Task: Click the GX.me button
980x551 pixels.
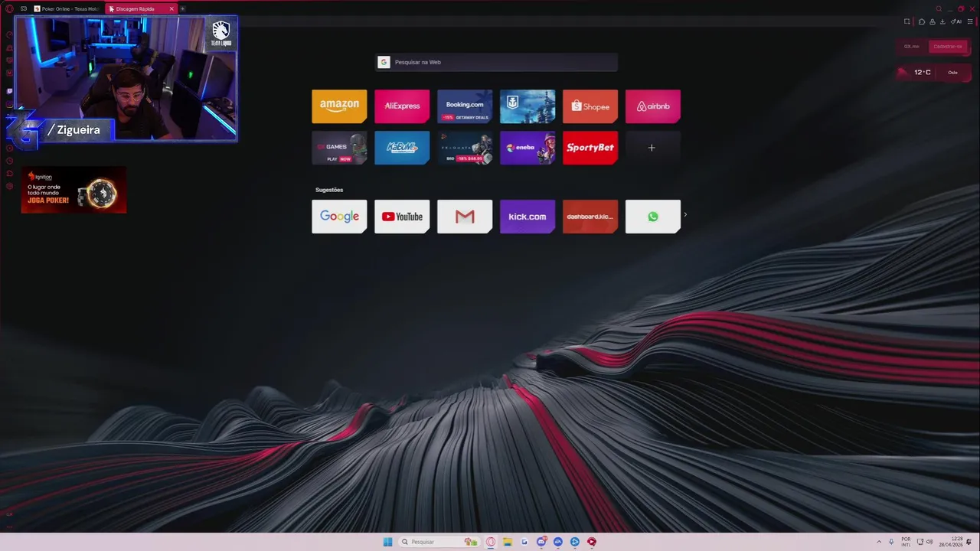Action: (x=911, y=47)
